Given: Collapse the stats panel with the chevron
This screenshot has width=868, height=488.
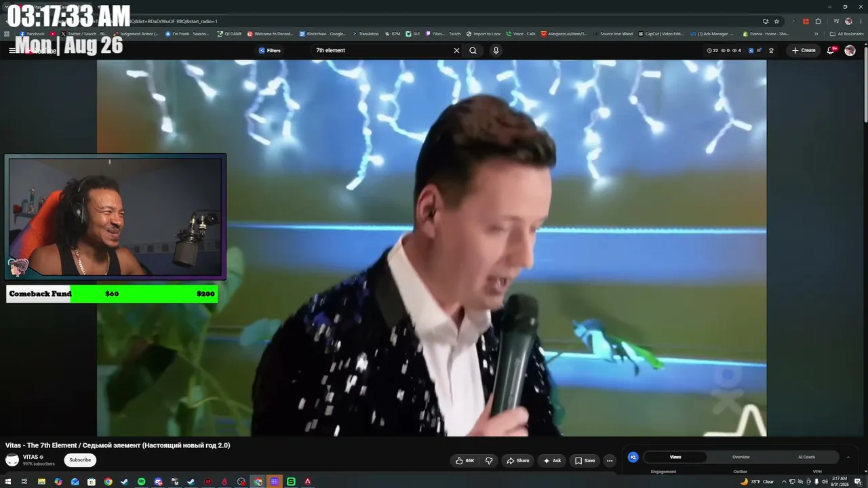Looking at the screenshot, I should 848,457.
